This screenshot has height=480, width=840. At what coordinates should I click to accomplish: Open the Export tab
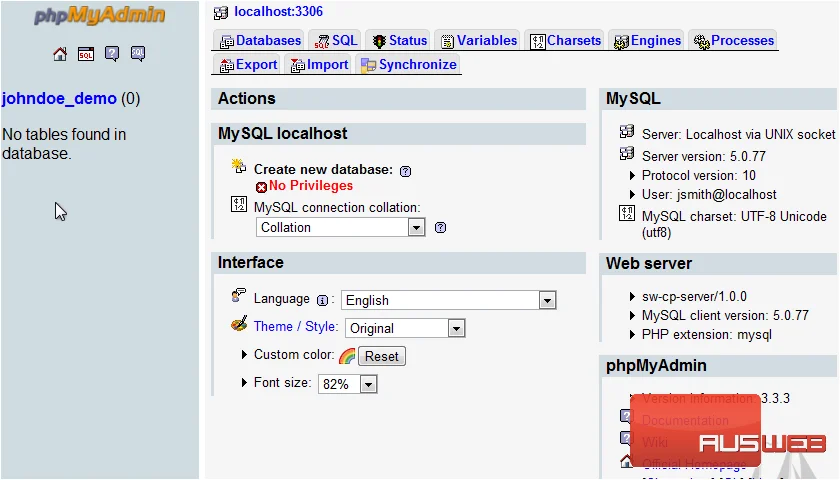pos(248,65)
